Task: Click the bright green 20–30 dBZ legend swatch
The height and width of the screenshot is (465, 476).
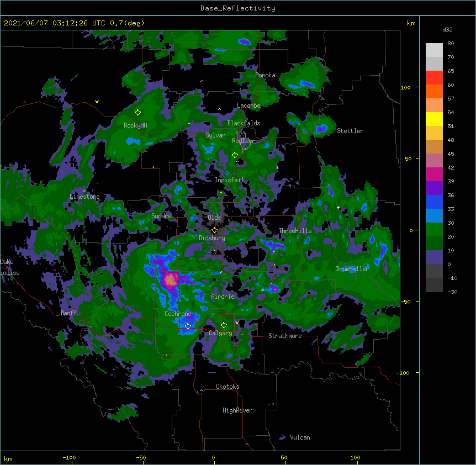Action: (434, 230)
